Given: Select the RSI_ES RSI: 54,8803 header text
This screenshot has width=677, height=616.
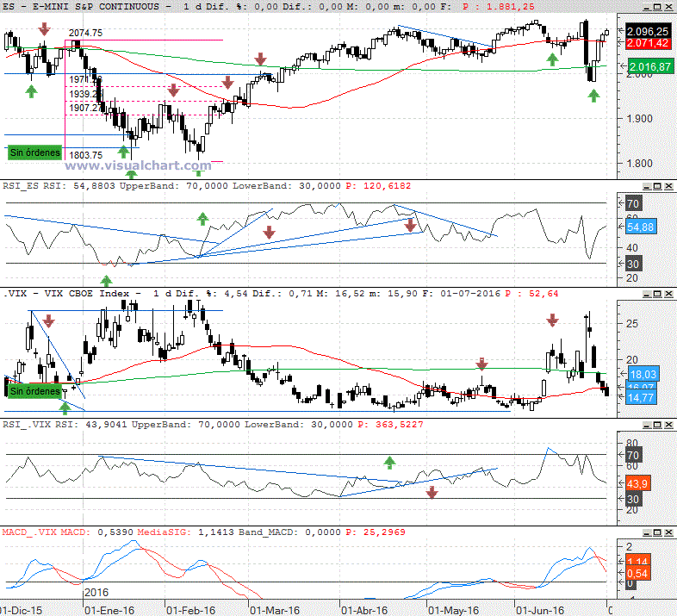Looking at the screenshot, I should pyautogui.click(x=59, y=186).
